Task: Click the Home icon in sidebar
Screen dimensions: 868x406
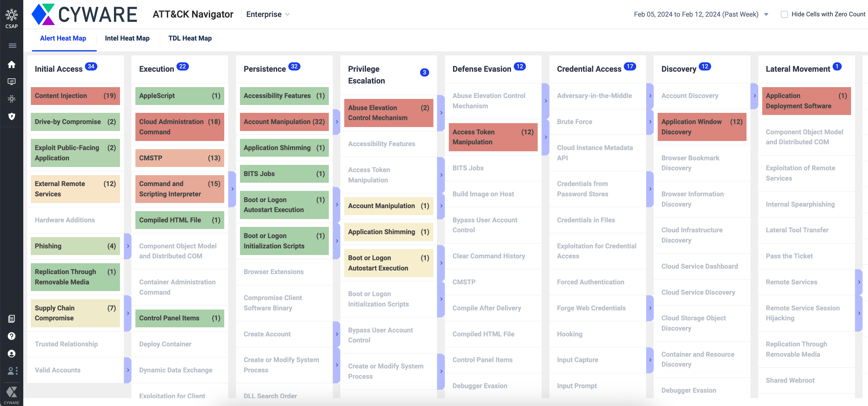Action: tap(11, 65)
